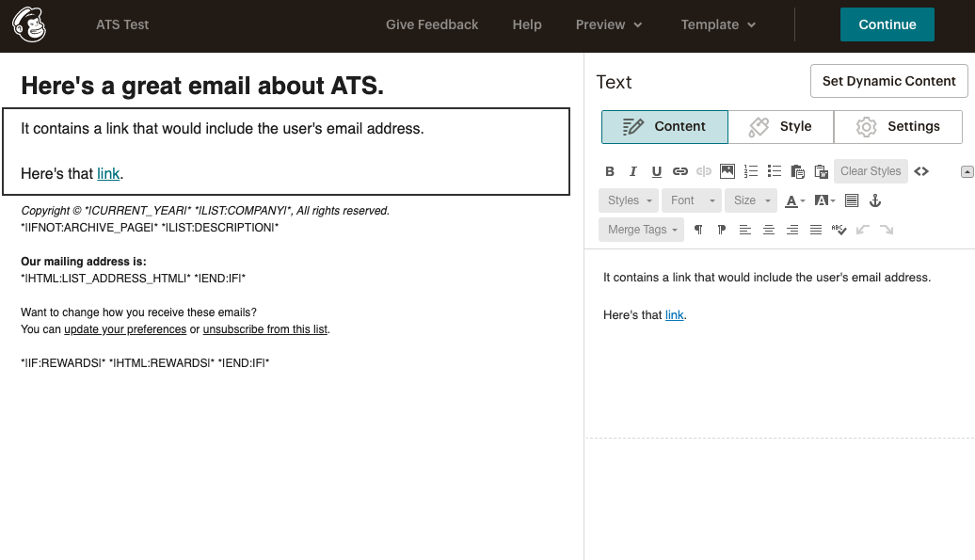Image resolution: width=975 pixels, height=560 pixels.
Task: Click the insert link icon
Action: [x=680, y=171]
